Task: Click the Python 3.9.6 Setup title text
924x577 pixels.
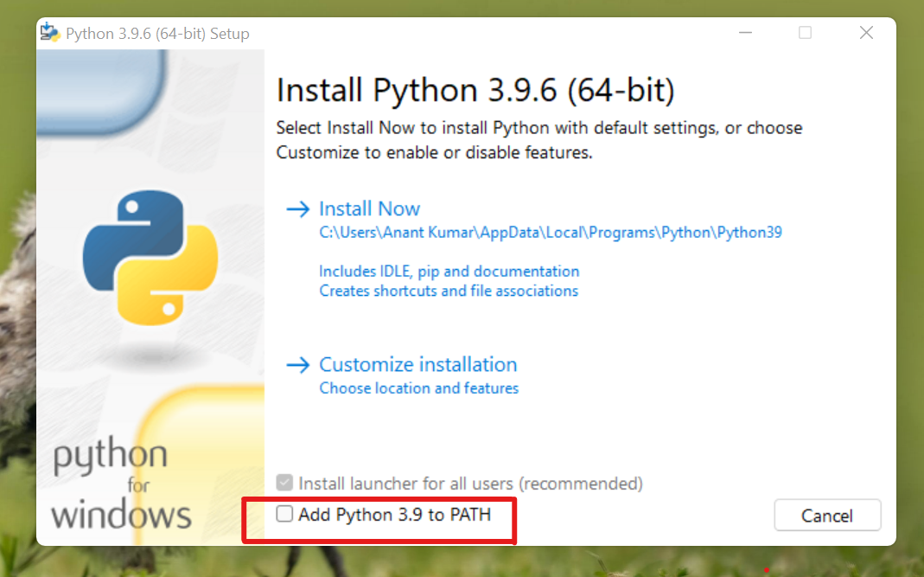Action: [x=156, y=33]
